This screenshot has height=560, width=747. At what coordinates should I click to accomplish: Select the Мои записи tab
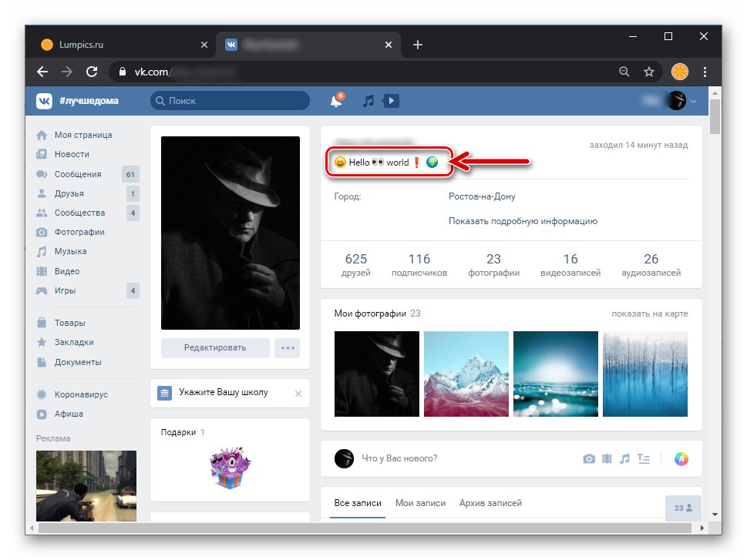tap(421, 503)
